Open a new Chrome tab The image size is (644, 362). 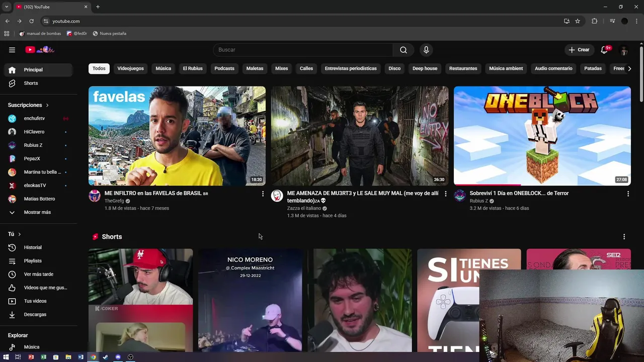[x=98, y=7]
